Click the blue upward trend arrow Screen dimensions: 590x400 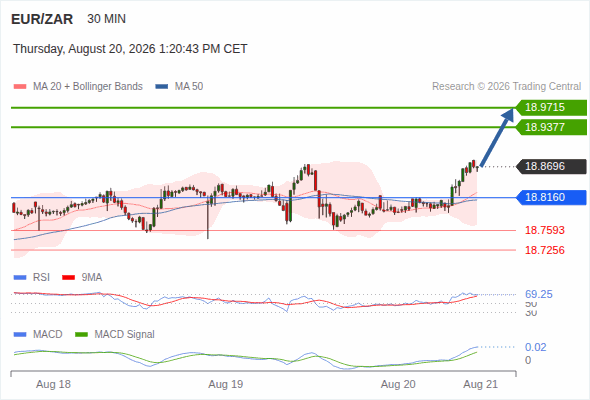coord(497,137)
